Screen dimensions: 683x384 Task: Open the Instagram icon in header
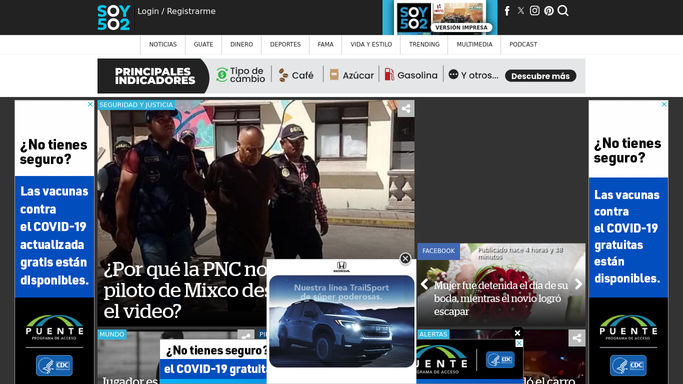[x=534, y=11]
